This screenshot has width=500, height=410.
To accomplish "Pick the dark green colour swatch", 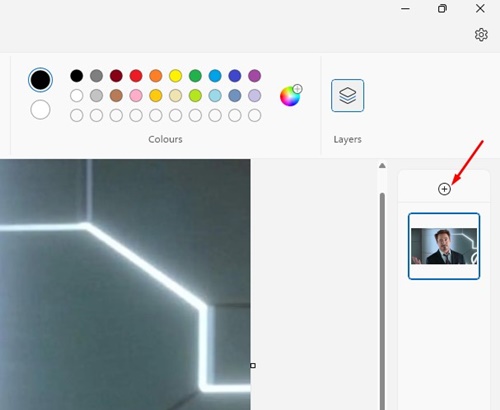I will (195, 76).
